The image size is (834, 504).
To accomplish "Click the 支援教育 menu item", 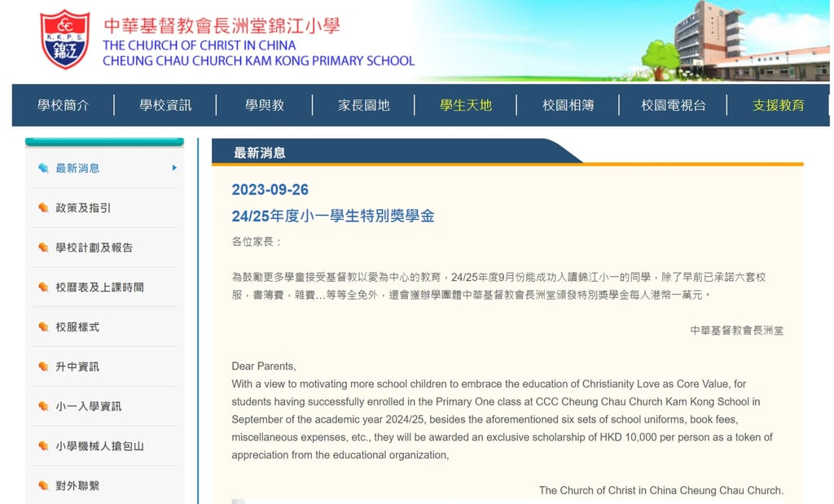I will click(776, 105).
